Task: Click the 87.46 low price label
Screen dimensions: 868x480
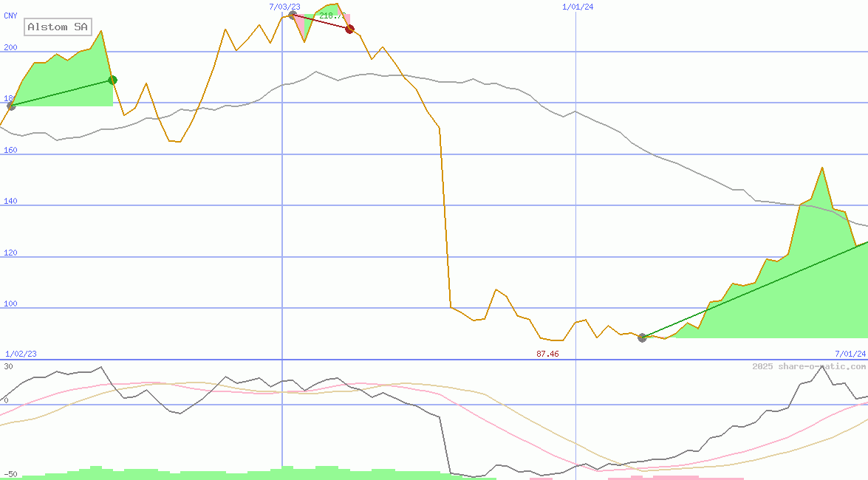Action: coord(547,354)
